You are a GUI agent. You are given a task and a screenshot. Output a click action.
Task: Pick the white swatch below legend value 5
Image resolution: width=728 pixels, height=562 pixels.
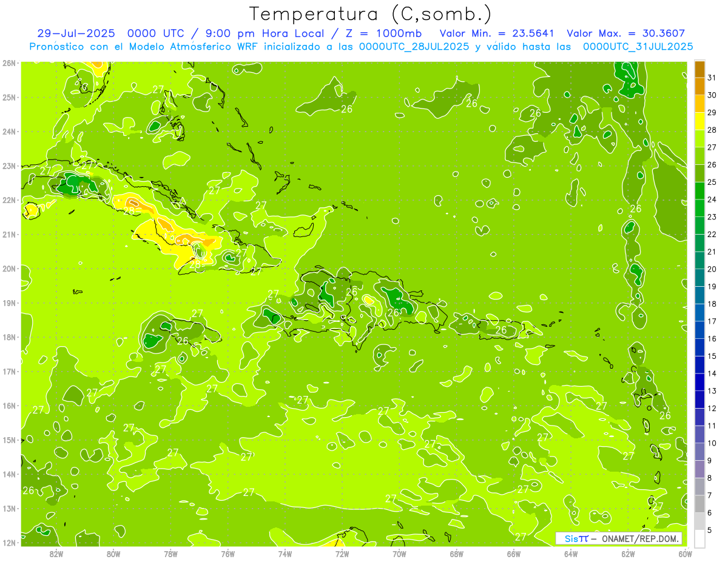pyautogui.click(x=699, y=538)
